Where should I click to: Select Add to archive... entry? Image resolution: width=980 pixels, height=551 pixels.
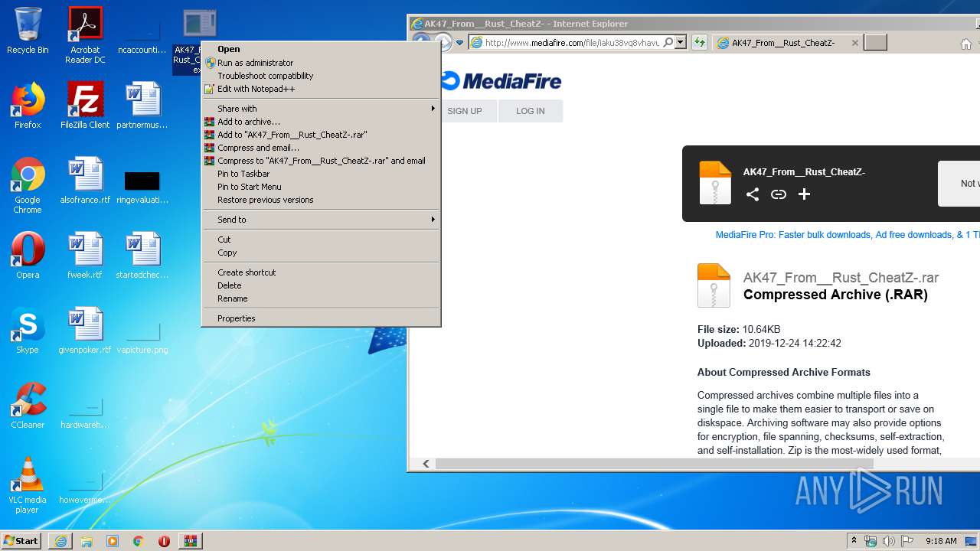321,122
